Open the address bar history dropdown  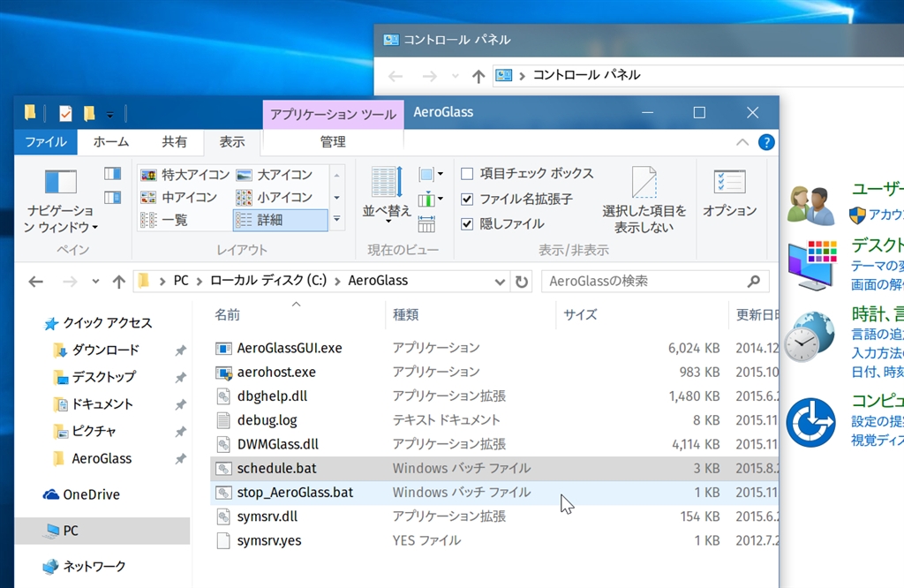[x=501, y=282]
